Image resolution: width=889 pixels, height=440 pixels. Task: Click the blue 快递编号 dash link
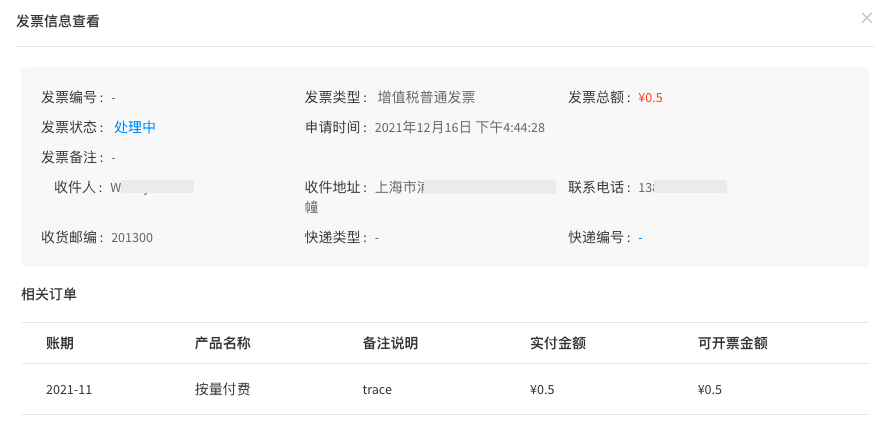(640, 238)
